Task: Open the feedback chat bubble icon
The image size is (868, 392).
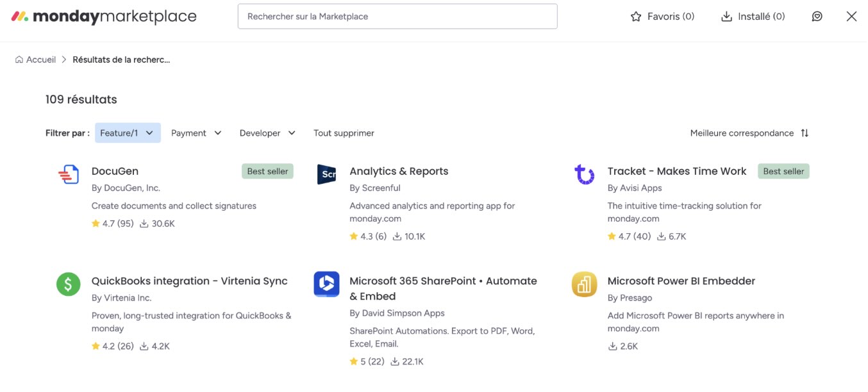Action: click(x=817, y=17)
